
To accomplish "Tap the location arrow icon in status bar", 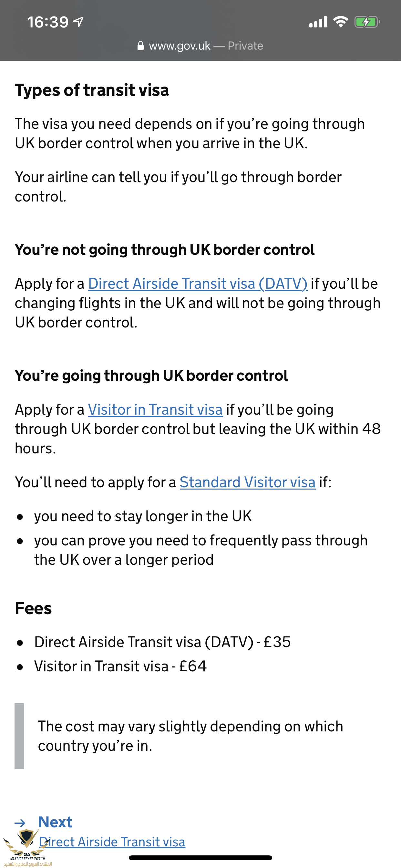I will point(78,22).
